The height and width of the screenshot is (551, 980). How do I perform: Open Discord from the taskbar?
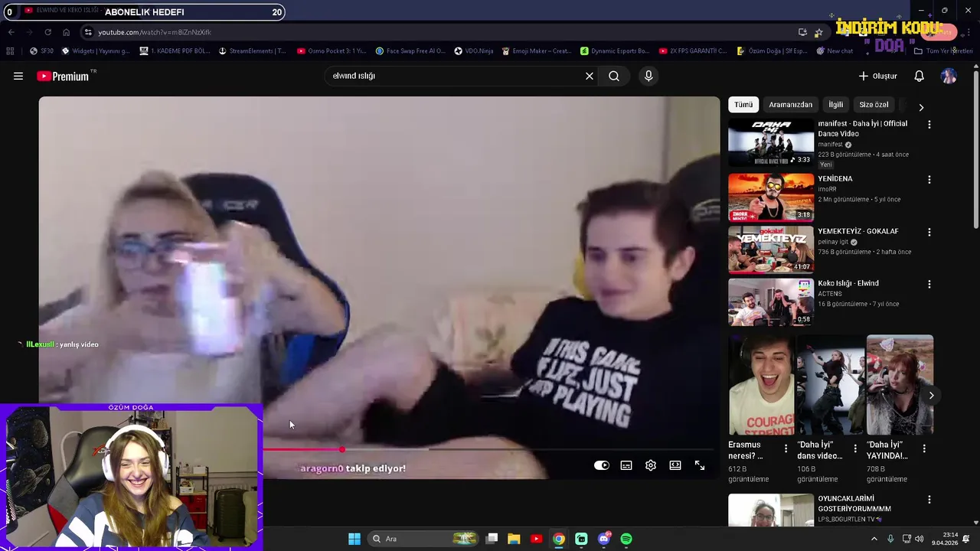[x=604, y=539]
